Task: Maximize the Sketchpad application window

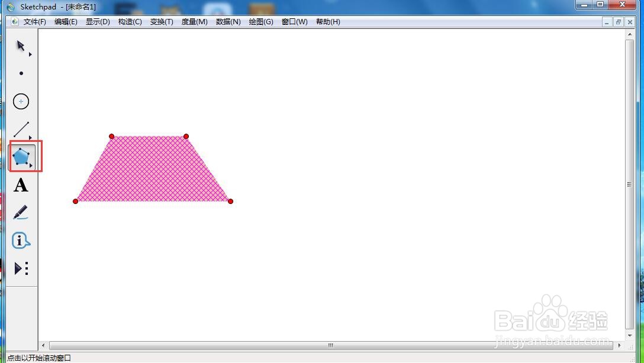Action: (600, 5)
